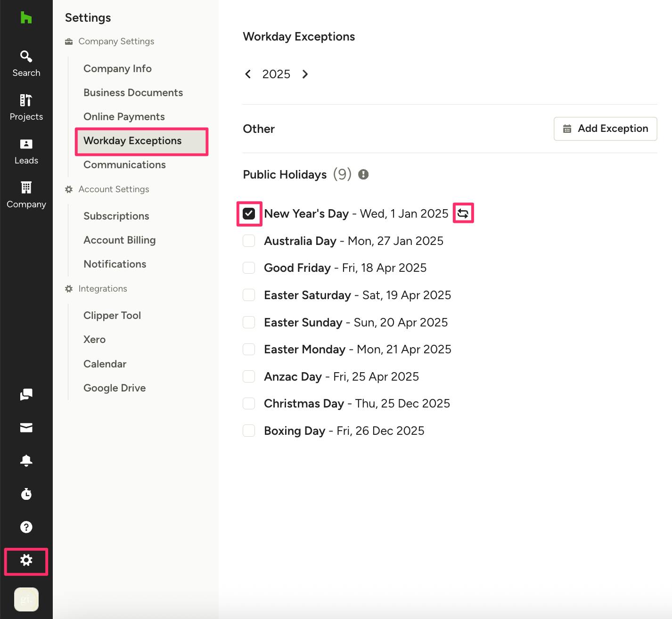The image size is (672, 619).
Task: Click the timer stopwatch icon
Action: tap(26, 494)
